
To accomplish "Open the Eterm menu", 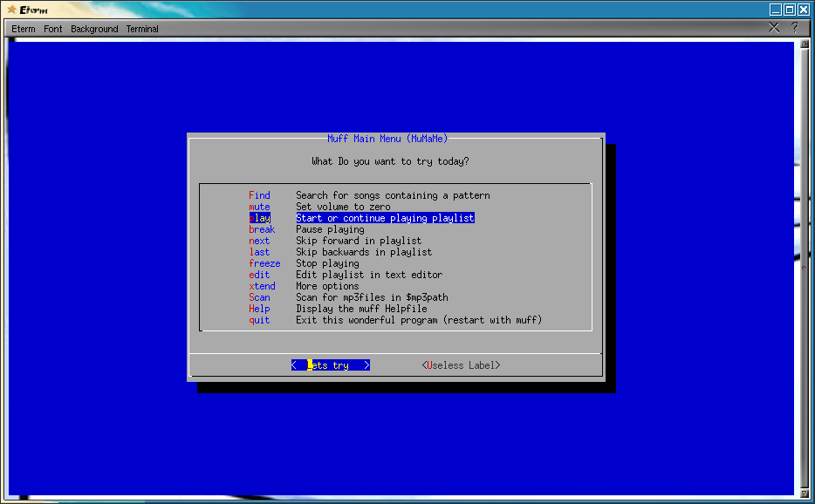I will click(24, 29).
